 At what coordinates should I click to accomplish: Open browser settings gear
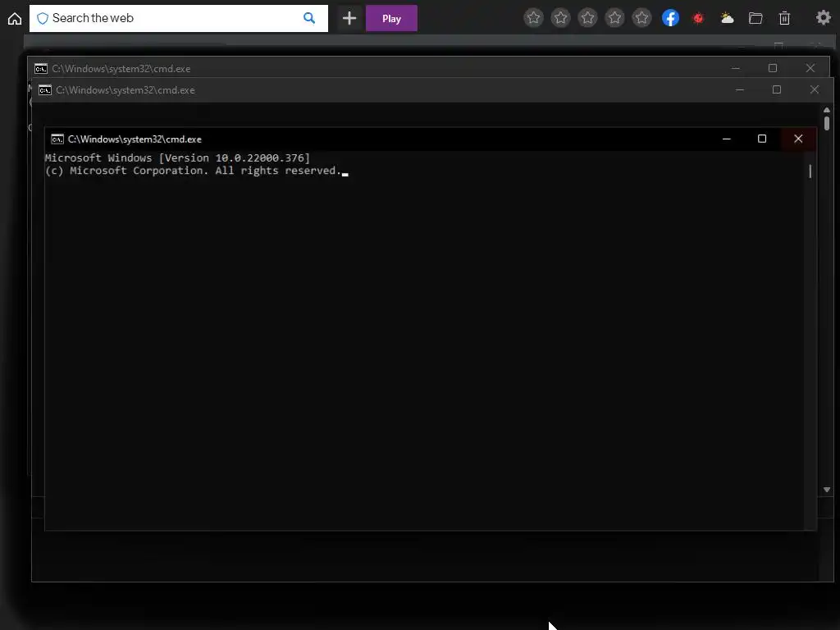pos(824,18)
